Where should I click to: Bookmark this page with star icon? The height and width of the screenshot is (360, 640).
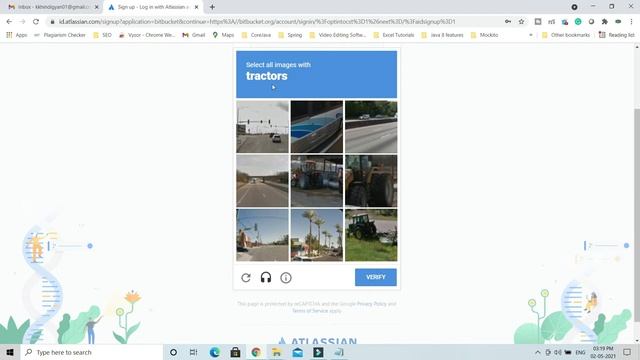(521, 22)
